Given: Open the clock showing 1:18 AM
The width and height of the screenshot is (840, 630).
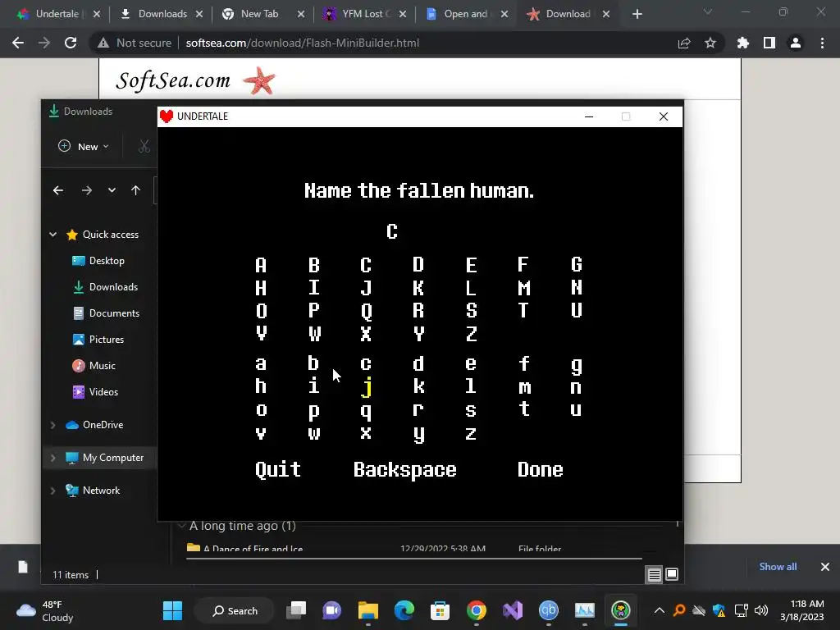Looking at the screenshot, I should (x=802, y=610).
